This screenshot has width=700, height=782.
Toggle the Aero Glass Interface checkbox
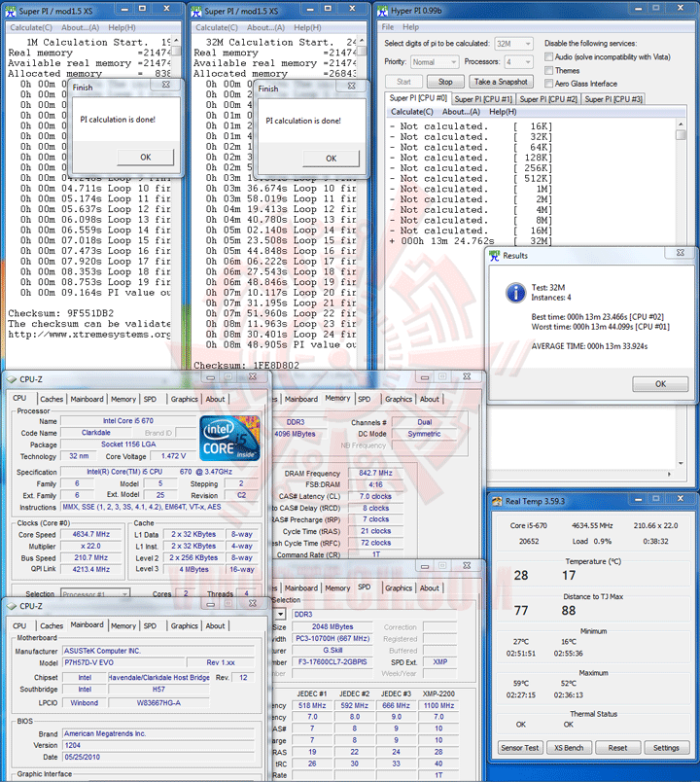549,84
